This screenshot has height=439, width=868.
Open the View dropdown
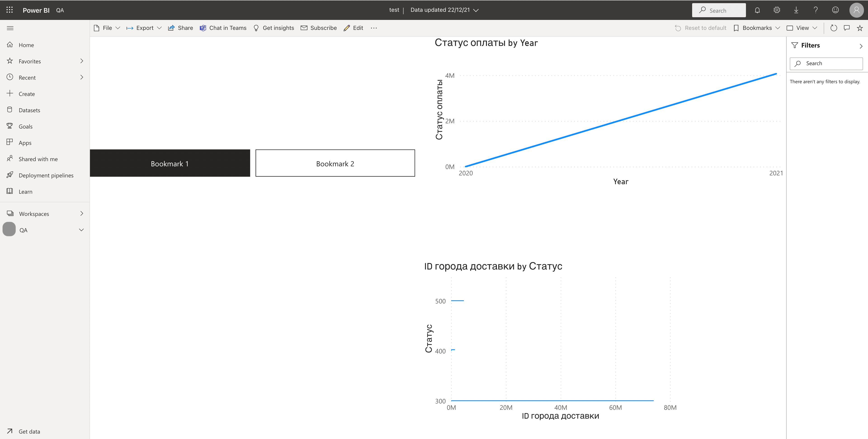802,28
